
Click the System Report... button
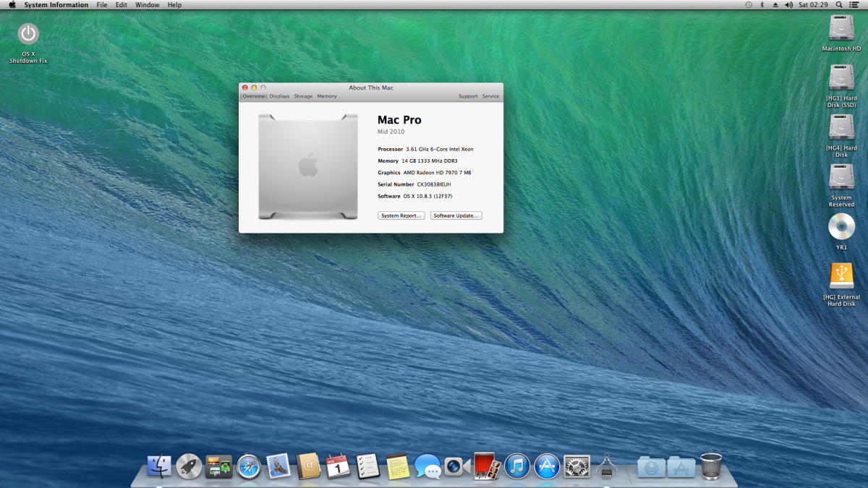pyautogui.click(x=401, y=215)
